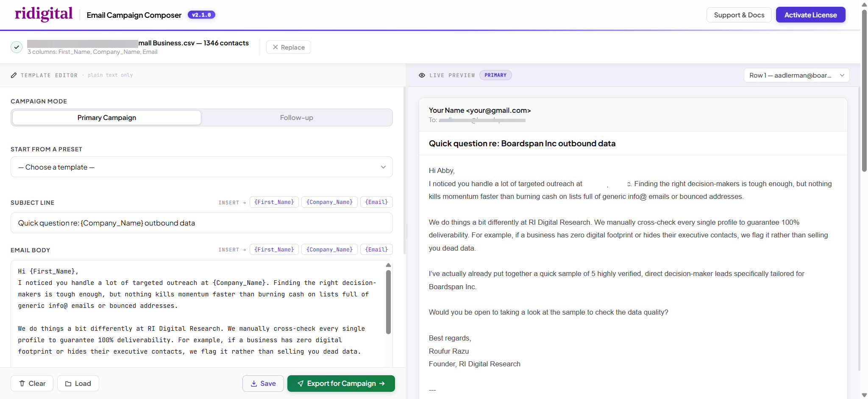
Task: Click Activate License button
Action: coord(810,15)
